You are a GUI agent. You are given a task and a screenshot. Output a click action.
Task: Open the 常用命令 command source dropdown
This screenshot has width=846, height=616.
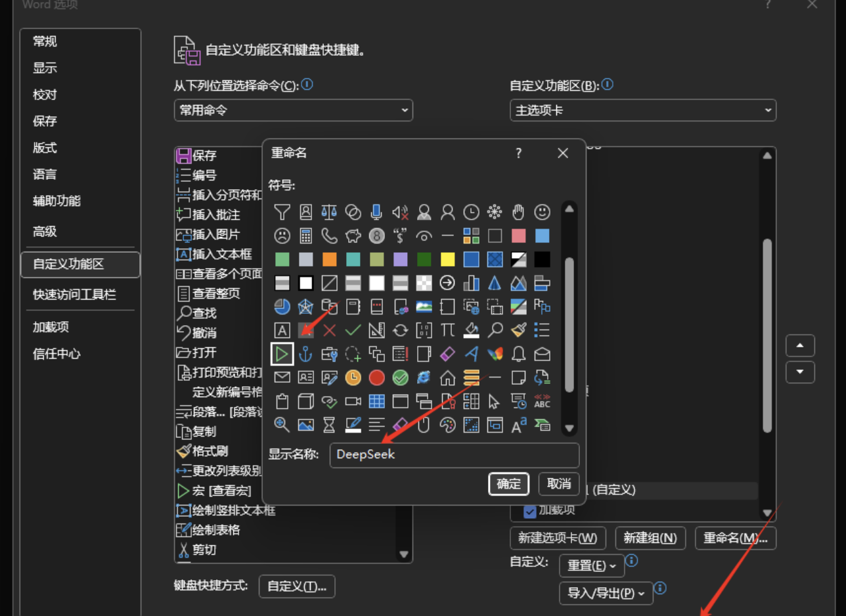point(293,110)
